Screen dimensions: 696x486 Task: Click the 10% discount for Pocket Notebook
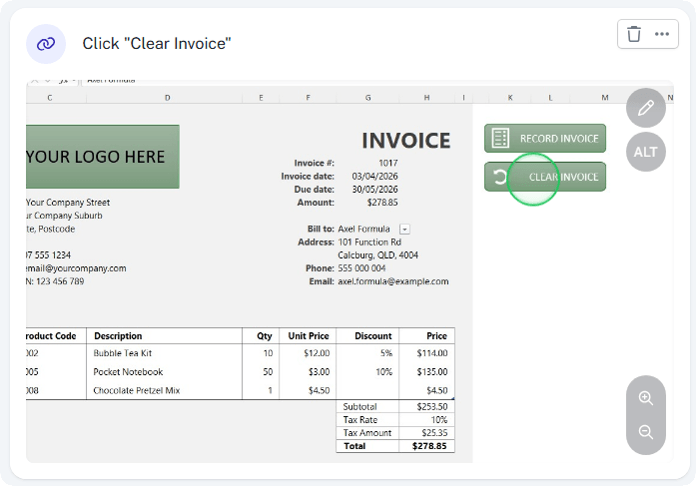[384, 372]
